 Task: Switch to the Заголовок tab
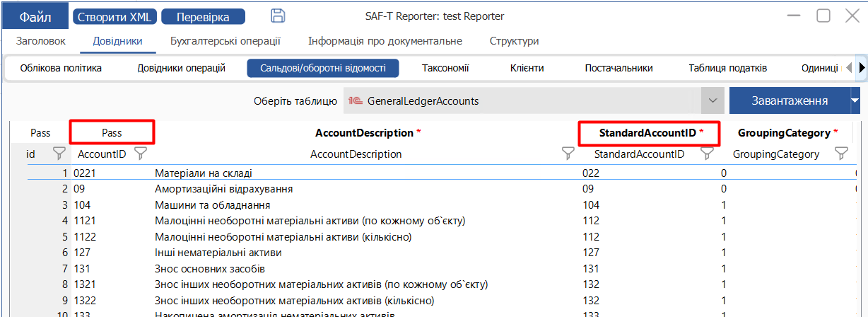pyautogui.click(x=41, y=42)
